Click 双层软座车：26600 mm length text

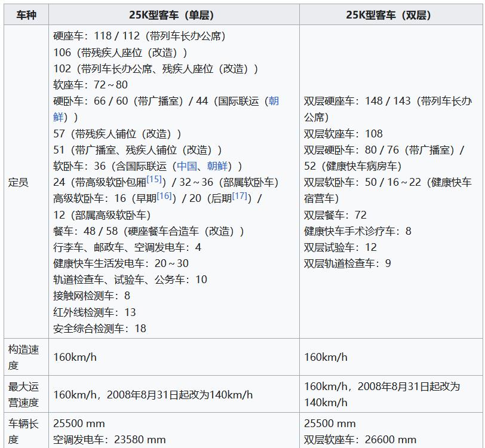360,440
